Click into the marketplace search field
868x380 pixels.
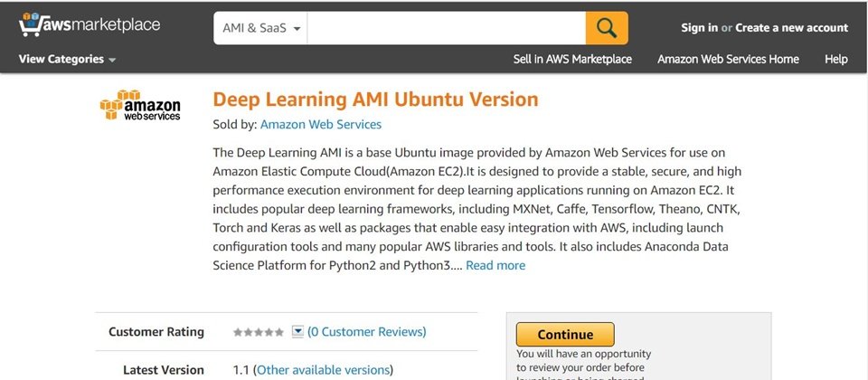(x=446, y=28)
